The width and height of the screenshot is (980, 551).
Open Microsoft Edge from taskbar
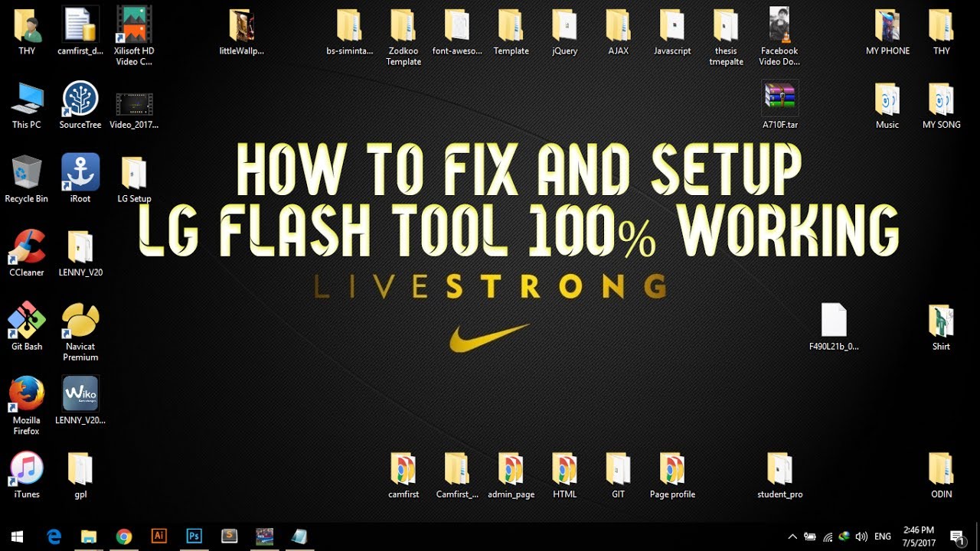click(x=54, y=536)
